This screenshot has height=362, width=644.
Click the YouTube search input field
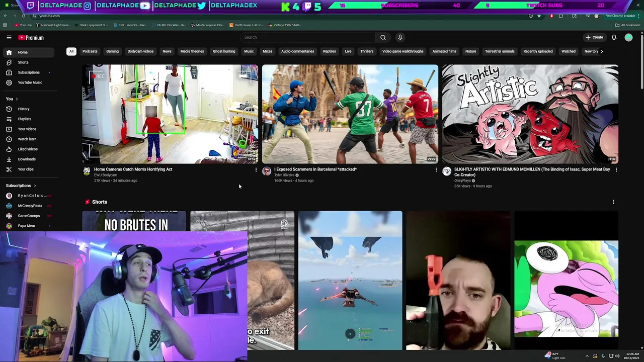308,37
